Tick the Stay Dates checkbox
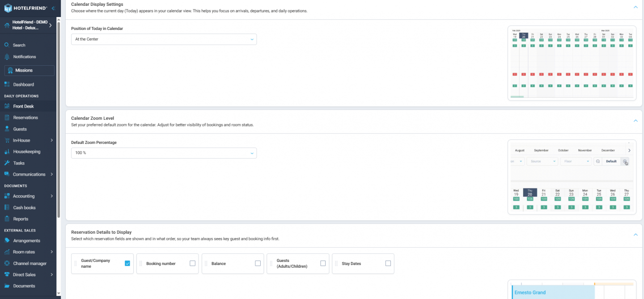Viewport: 644px width, 299px height. coord(388,263)
